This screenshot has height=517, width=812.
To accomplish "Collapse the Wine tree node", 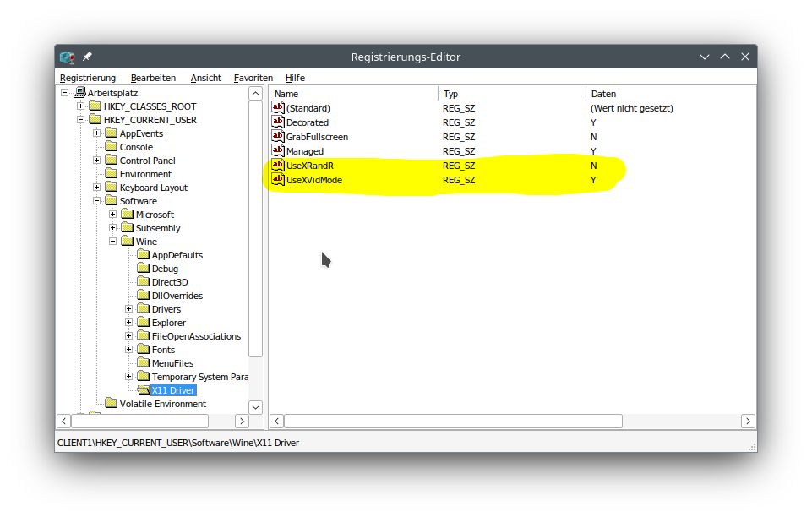I will tap(113, 242).
